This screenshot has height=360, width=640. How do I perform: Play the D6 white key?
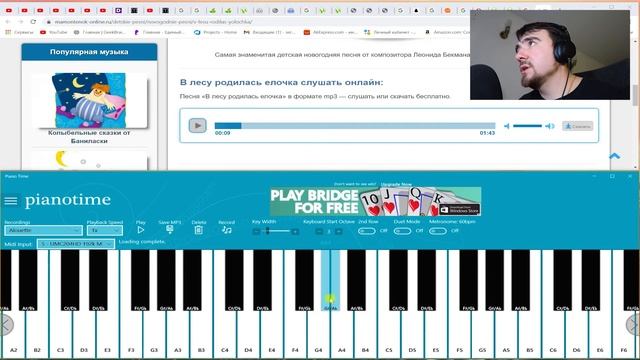pos(576,335)
